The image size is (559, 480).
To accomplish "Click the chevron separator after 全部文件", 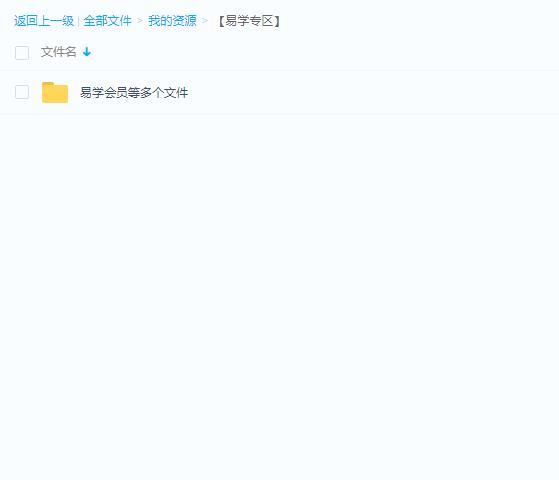I will point(140,21).
